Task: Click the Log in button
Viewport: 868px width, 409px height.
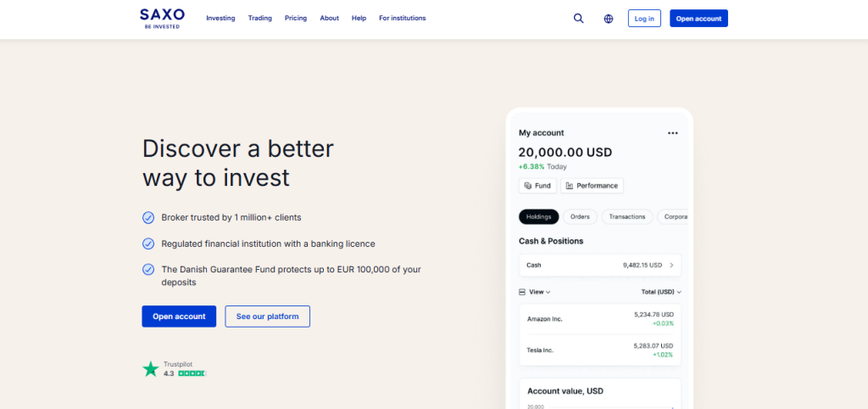Action: [644, 19]
